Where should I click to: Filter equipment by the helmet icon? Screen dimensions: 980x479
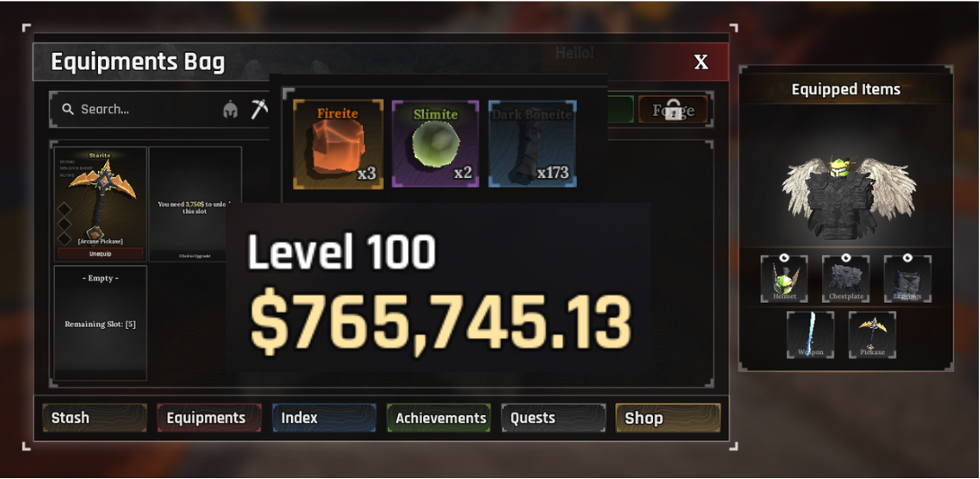pos(231,110)
